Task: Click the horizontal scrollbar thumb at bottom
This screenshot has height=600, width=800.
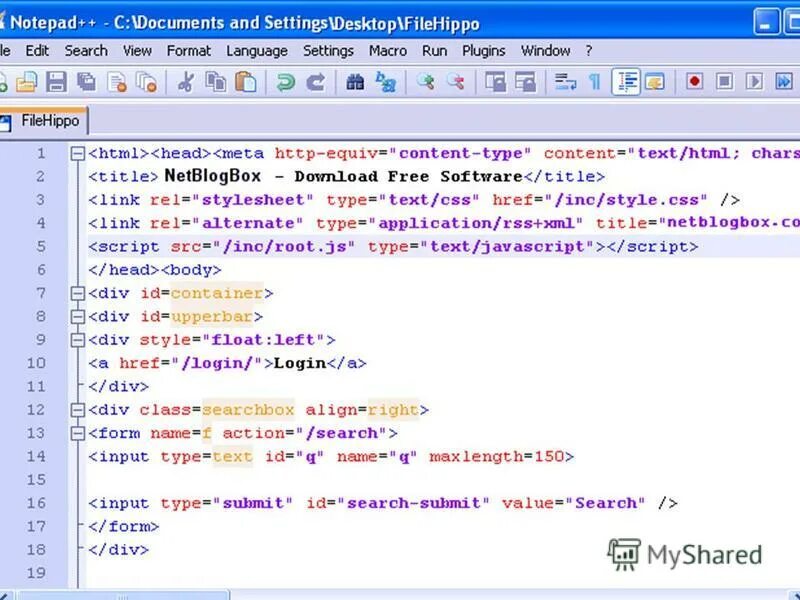Action: pyautogui.click(x=122, y=595)
